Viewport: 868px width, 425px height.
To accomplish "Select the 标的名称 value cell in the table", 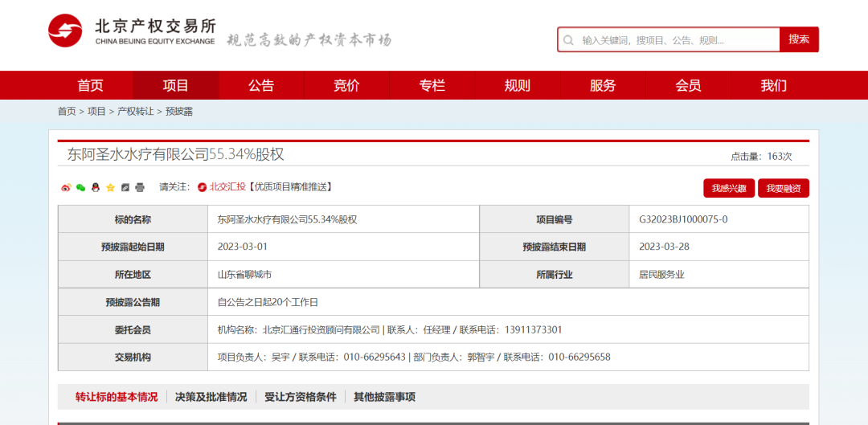I will [343, 219].
